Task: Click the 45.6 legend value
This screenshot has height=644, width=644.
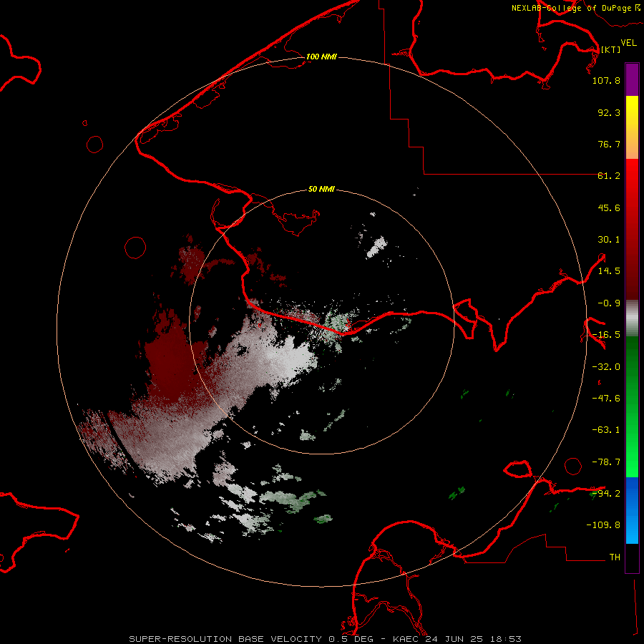Action: click(609, 208)
